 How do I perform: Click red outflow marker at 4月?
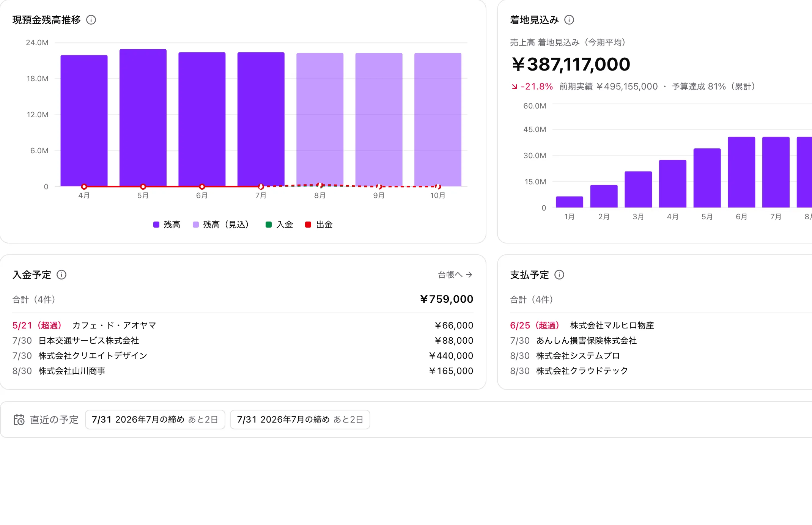(x=84, y=187)
